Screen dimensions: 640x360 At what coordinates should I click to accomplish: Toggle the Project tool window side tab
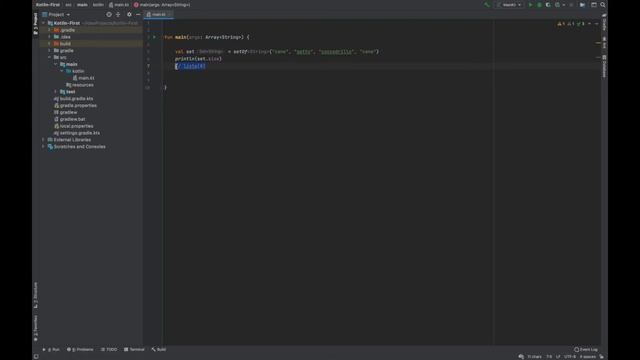[x=36, y=23]
